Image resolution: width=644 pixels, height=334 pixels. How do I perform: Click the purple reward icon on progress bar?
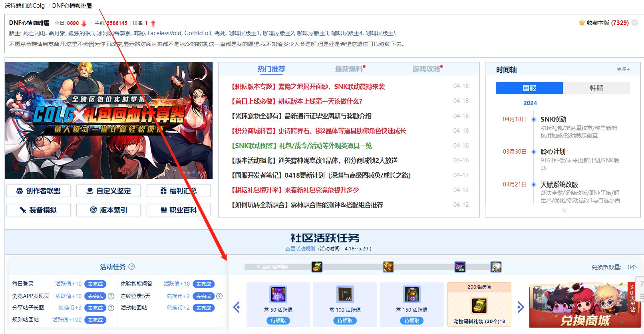460,267
